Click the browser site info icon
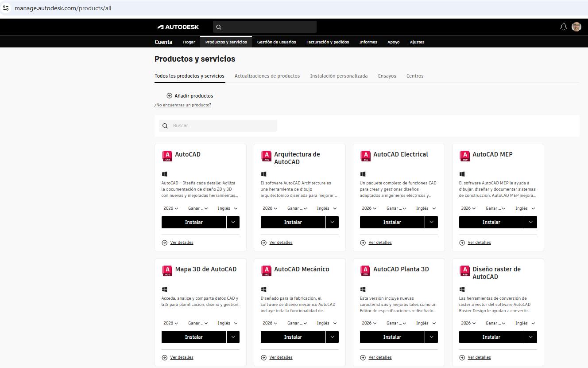The image size is (588, 368). click(6, 8)
